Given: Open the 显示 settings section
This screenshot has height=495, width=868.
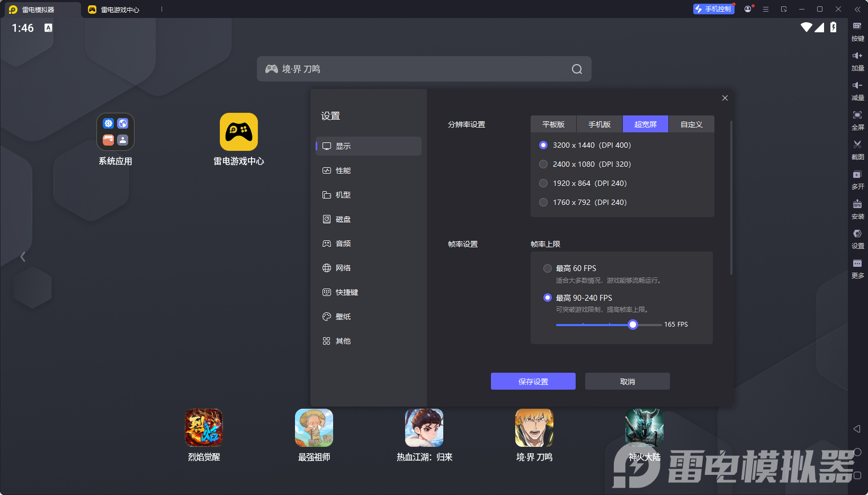Looking at the screenshot, I should tap(369, 146).
